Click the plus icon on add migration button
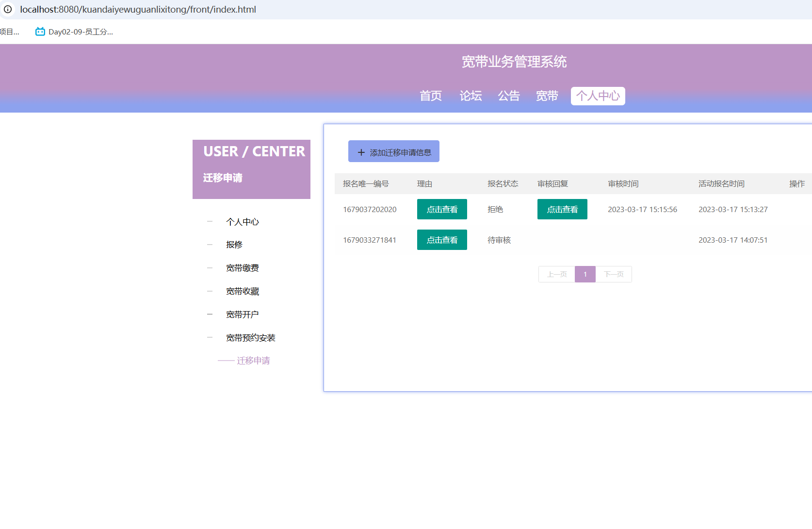 tap(361, 152)
